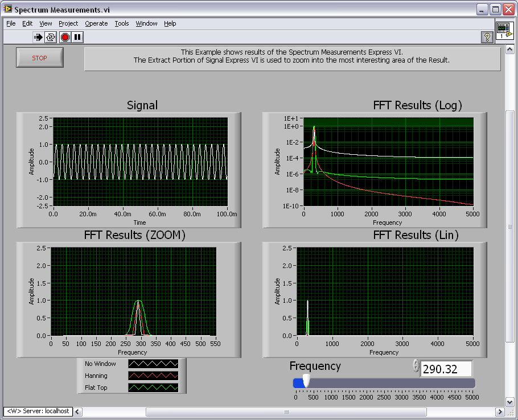This screenshot has width=518, height=420.
Task: Click the Frequency increment/decrement stepper
Action: [416, 366]
